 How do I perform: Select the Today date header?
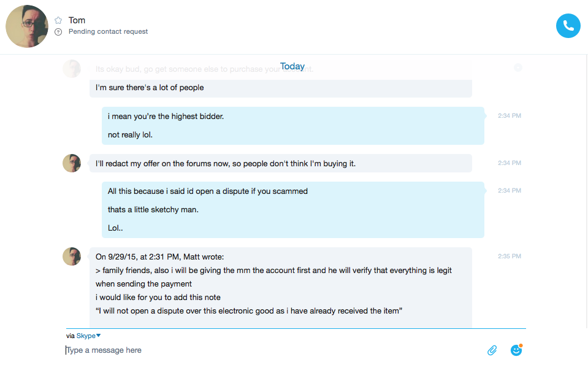click(292, 66)
